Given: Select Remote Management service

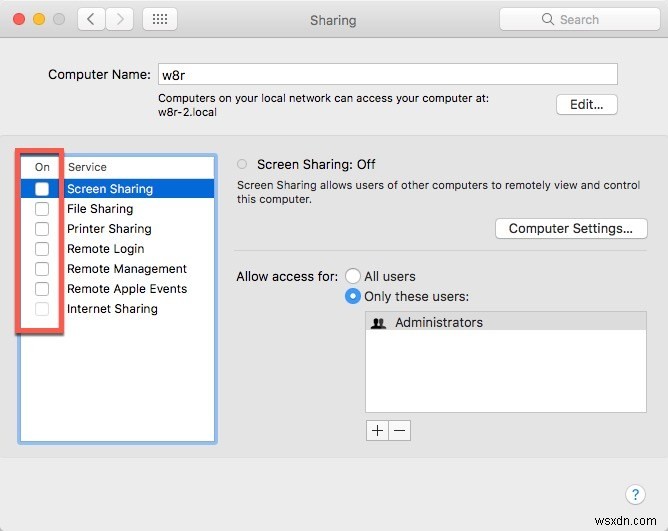Looking at the screenshot, I should click(x=127, y=269).
